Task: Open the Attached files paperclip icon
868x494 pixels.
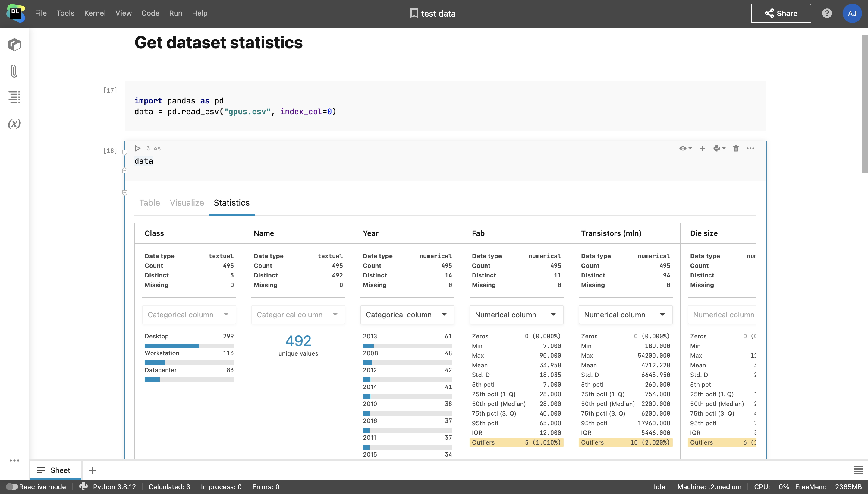Action: coord(14,71)
